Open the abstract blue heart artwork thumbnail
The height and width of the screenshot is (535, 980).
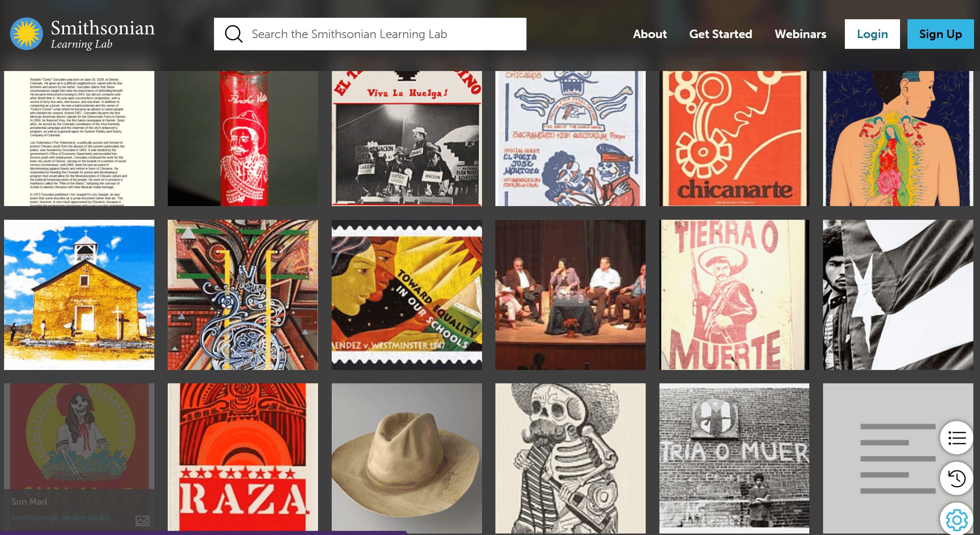[x=243, y=295]
